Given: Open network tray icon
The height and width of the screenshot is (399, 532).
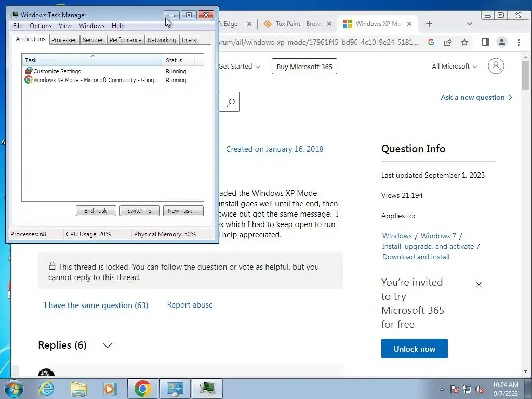Looking at the screenshot, I should [467, 389].
